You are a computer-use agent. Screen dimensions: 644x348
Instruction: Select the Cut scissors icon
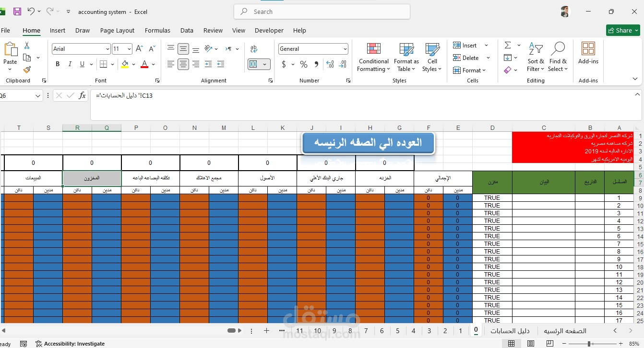(x=27, y=46)
